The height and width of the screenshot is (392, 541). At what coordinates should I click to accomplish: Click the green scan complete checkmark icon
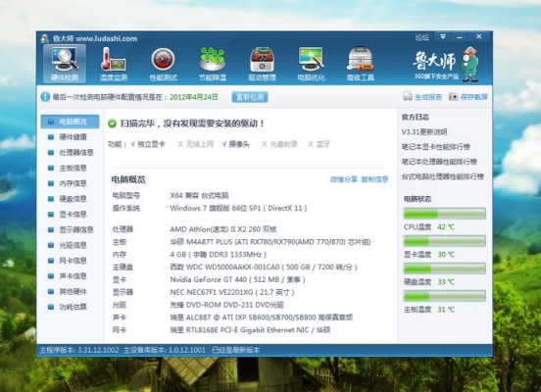[112, 123]
